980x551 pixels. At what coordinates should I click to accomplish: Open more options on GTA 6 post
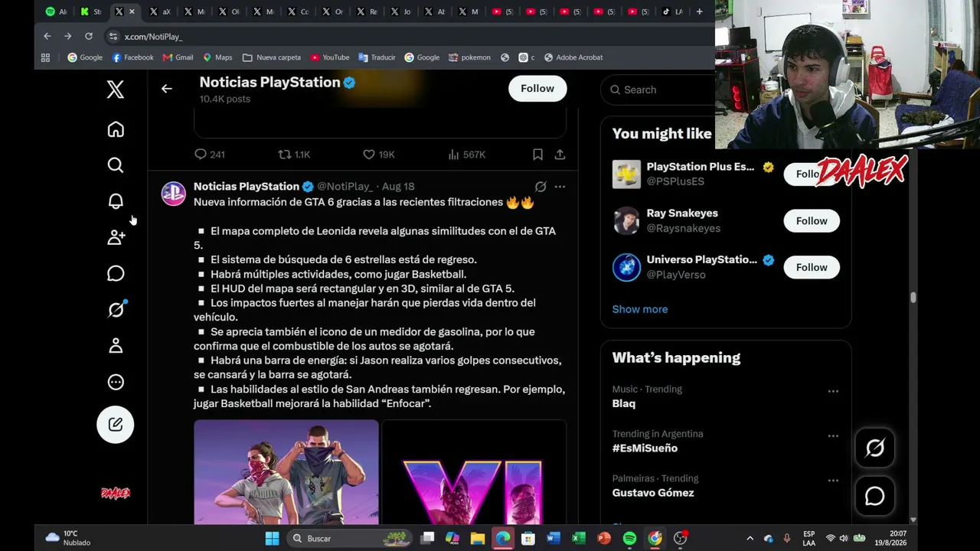coord(560,187)
